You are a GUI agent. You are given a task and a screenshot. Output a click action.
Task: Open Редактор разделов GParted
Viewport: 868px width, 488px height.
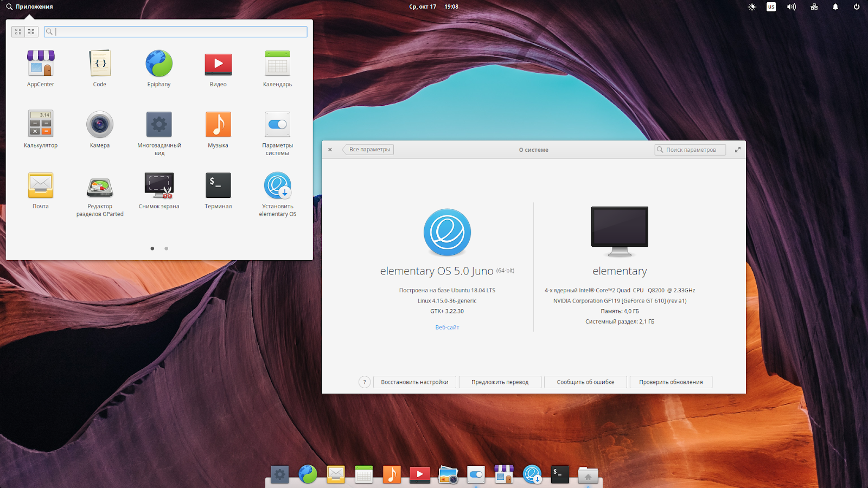(100, 187)
